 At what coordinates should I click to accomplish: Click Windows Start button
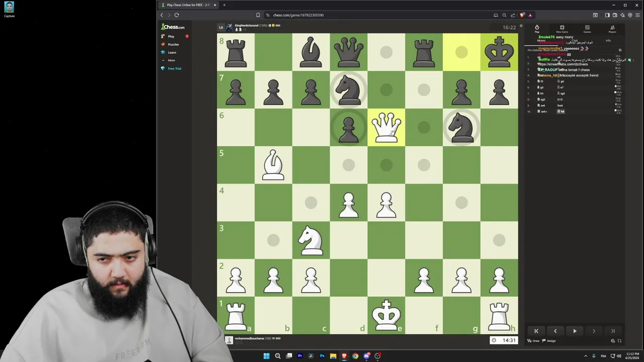[266, 356]
